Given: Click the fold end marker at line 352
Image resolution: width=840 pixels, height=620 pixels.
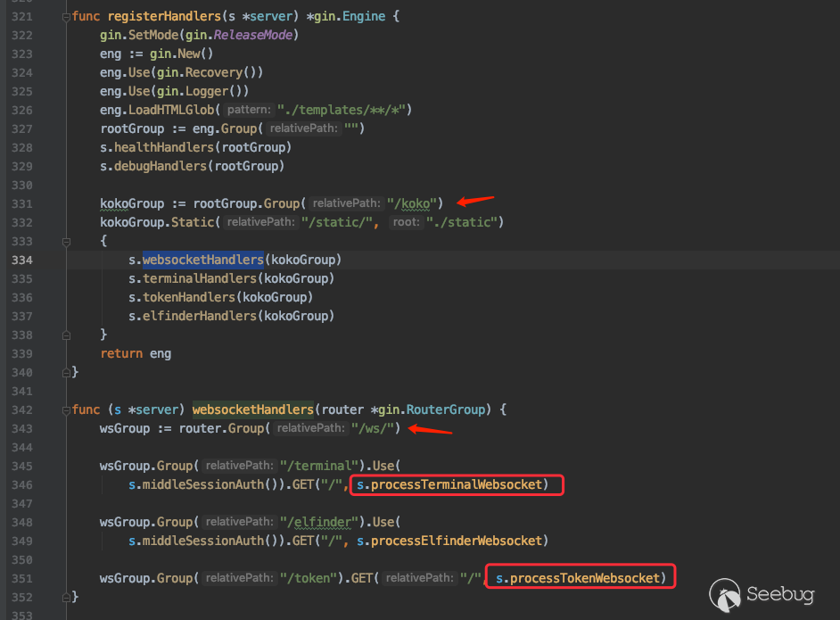Looking at the screenshot, I should point(66,597).
